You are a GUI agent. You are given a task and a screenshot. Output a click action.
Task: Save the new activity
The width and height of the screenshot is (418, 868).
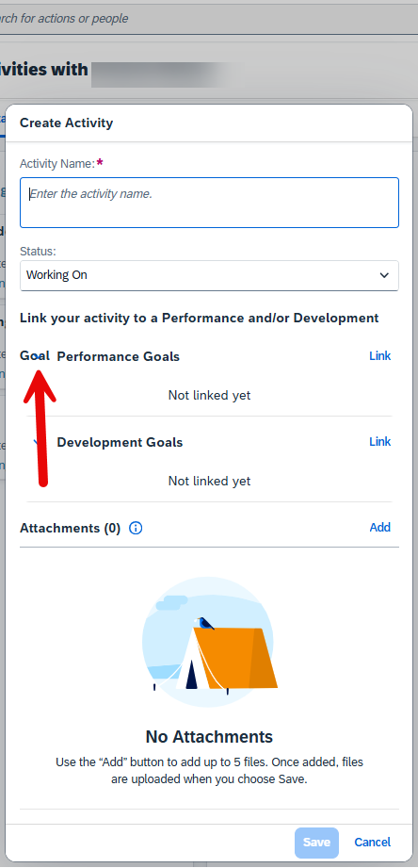[x=316, y=843]
